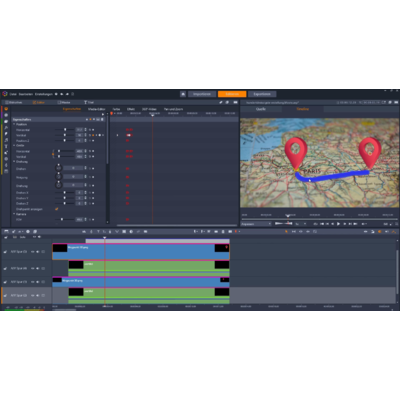Open the Importieren tab

202,94
